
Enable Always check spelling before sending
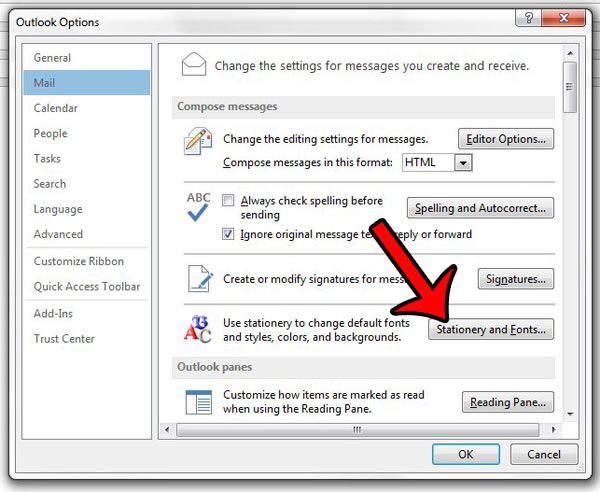click(228, 200)
